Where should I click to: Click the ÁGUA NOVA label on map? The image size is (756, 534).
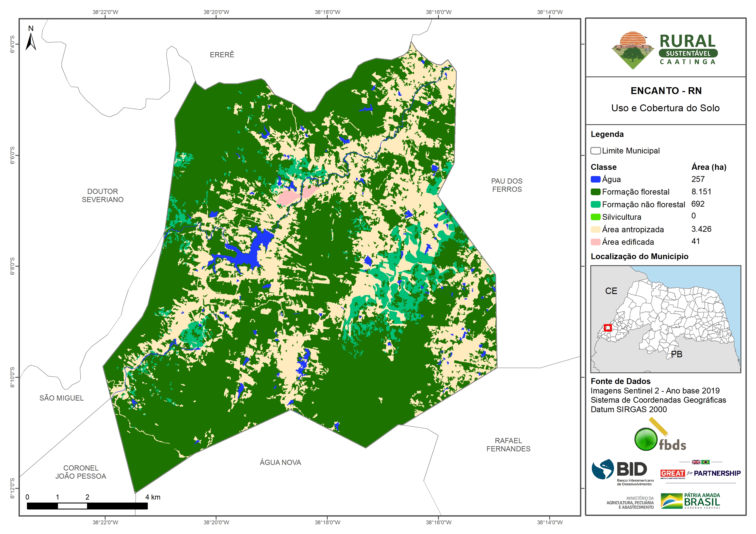[x=280, y=462]
